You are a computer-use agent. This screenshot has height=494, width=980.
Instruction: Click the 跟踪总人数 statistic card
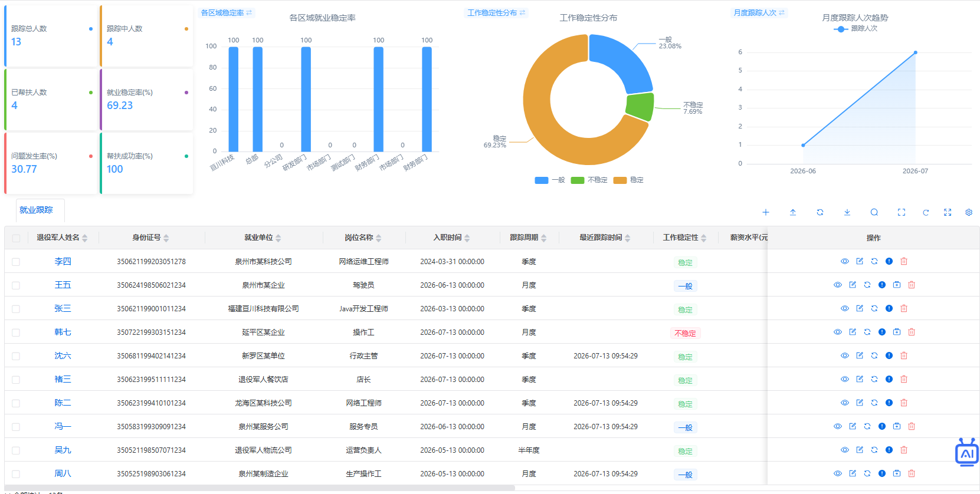pos(50,35)
